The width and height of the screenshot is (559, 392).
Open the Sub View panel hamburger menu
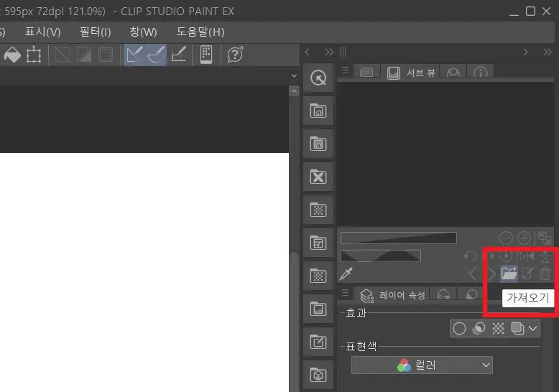(x=346, y=72)
